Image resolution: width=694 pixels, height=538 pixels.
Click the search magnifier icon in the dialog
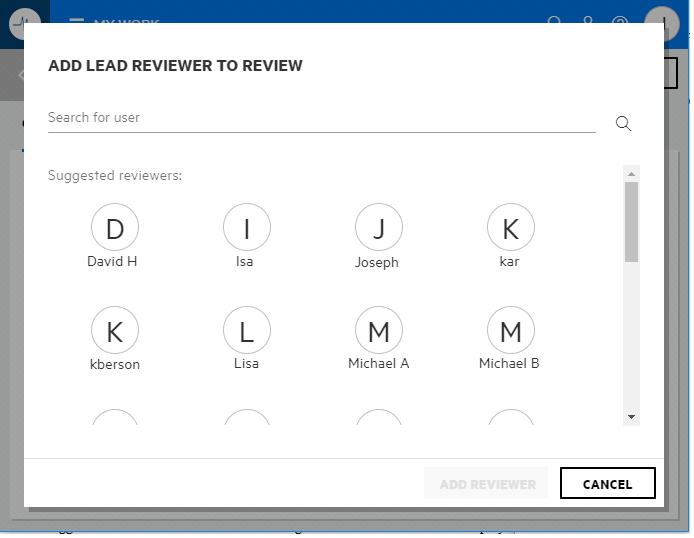click(623, 123)
